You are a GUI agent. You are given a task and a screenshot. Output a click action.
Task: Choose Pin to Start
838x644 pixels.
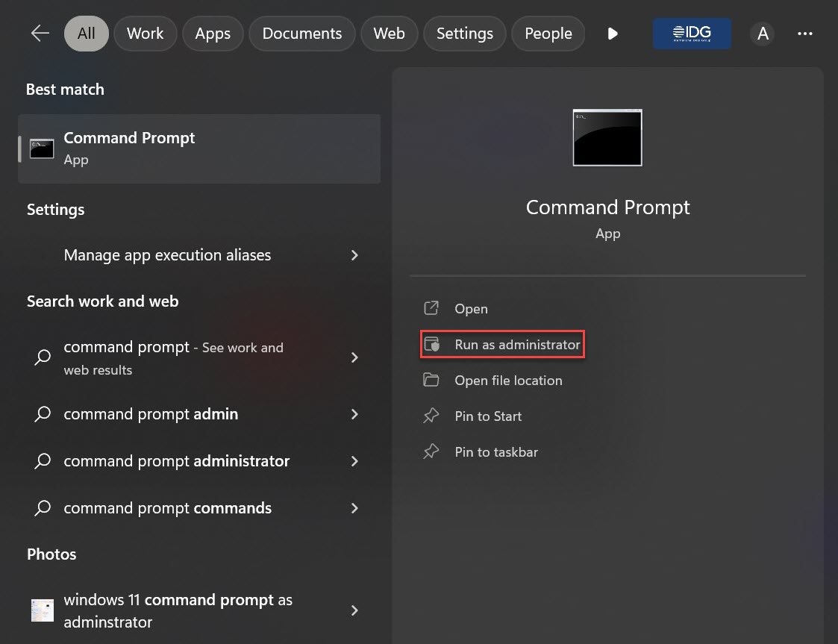[488, 416]
